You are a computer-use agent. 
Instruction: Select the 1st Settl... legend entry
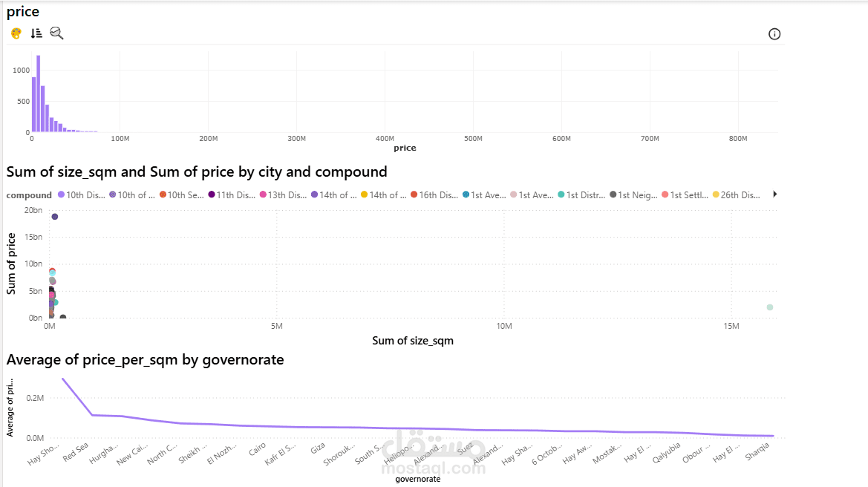(x=686, y=195)
